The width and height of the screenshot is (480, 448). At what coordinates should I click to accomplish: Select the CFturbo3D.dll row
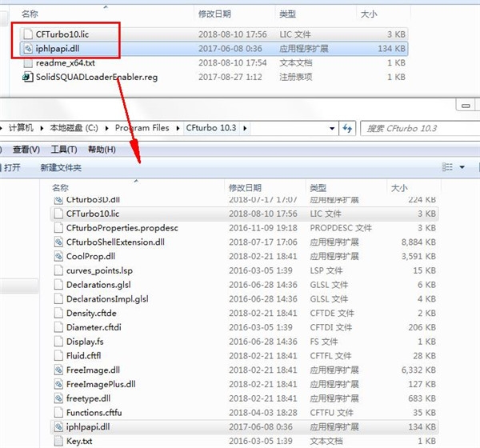244,200
